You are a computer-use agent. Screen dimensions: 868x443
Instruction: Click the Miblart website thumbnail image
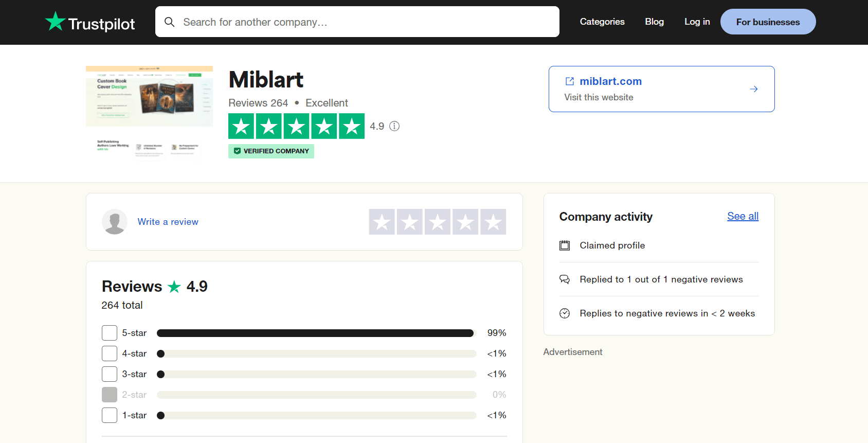tap(149, 112)
